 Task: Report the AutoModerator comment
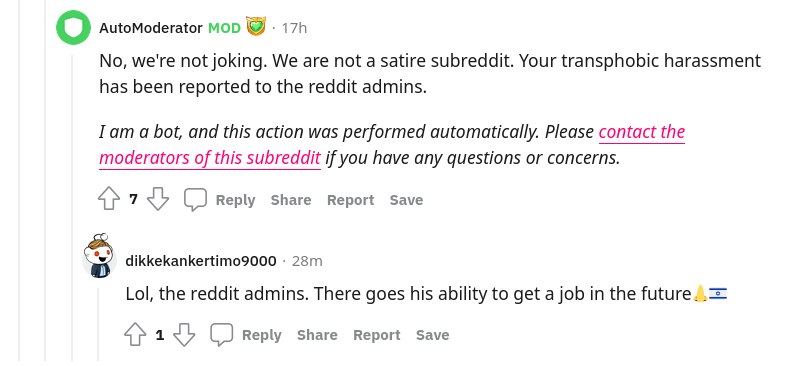tap(350, 200)
